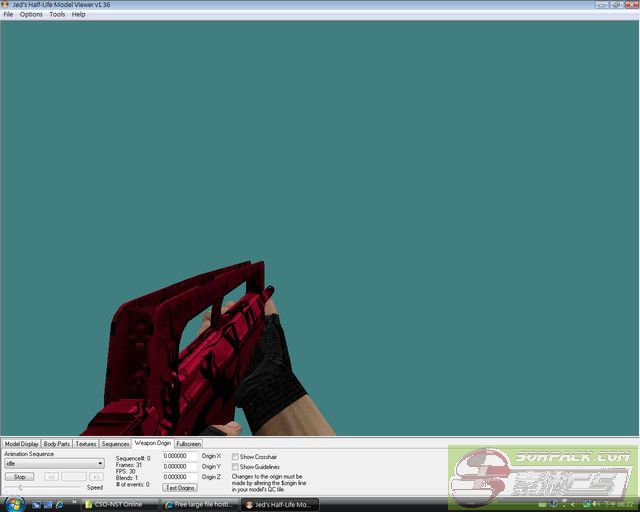Open the Tools menu

pyautogui.click(x=57, y=14)
